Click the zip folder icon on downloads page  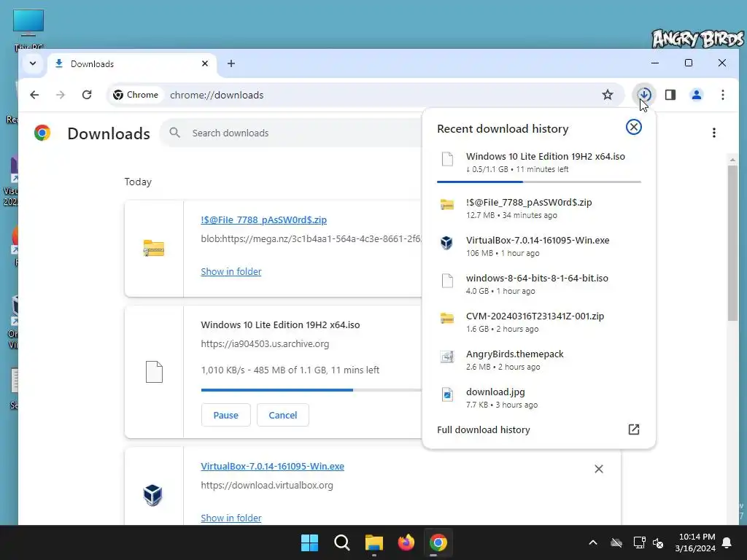[153, 248]
